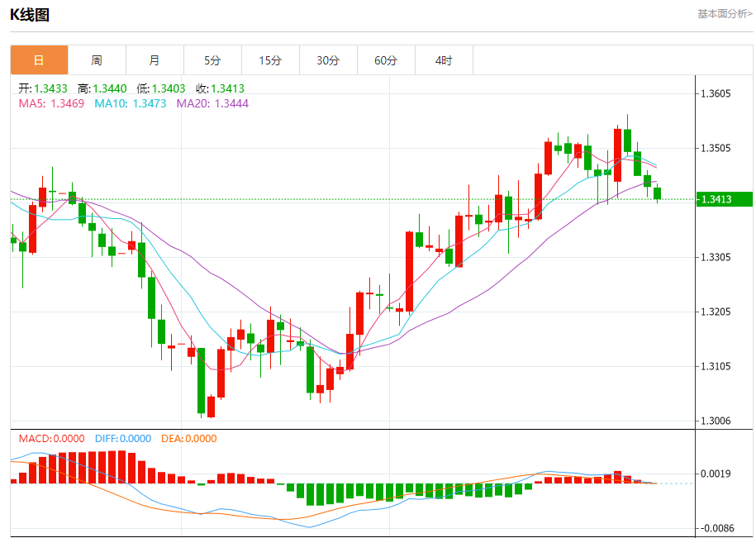Switch to the 月 monthly tab
The image size is (756, 538).
tap(155, 60)
